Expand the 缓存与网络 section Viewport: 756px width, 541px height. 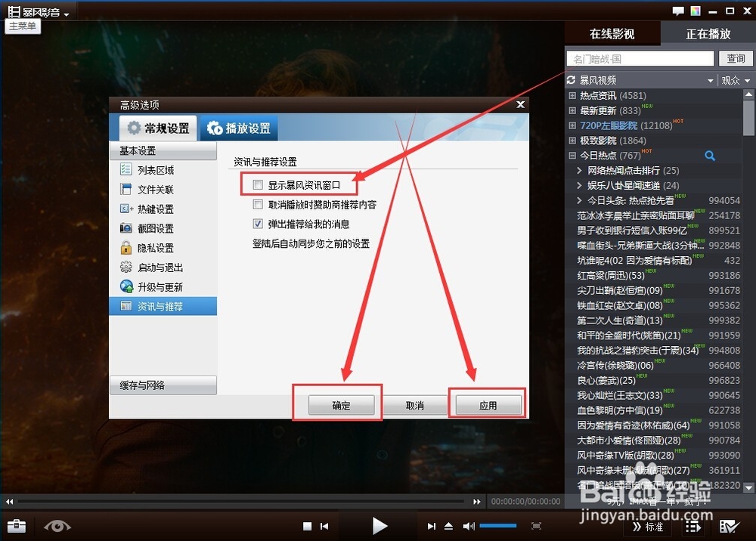click(163, 385)
